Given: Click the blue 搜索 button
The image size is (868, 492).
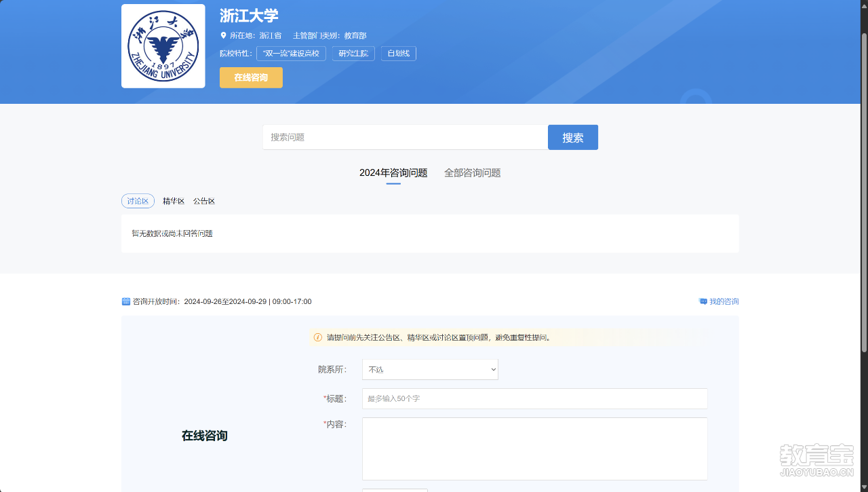Looking at the screenshot, I should click(x=573, y=137).
